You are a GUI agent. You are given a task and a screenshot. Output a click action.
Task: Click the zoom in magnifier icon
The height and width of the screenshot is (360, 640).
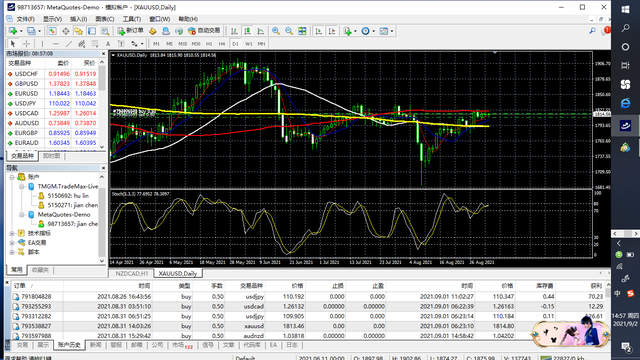[276, 31]
